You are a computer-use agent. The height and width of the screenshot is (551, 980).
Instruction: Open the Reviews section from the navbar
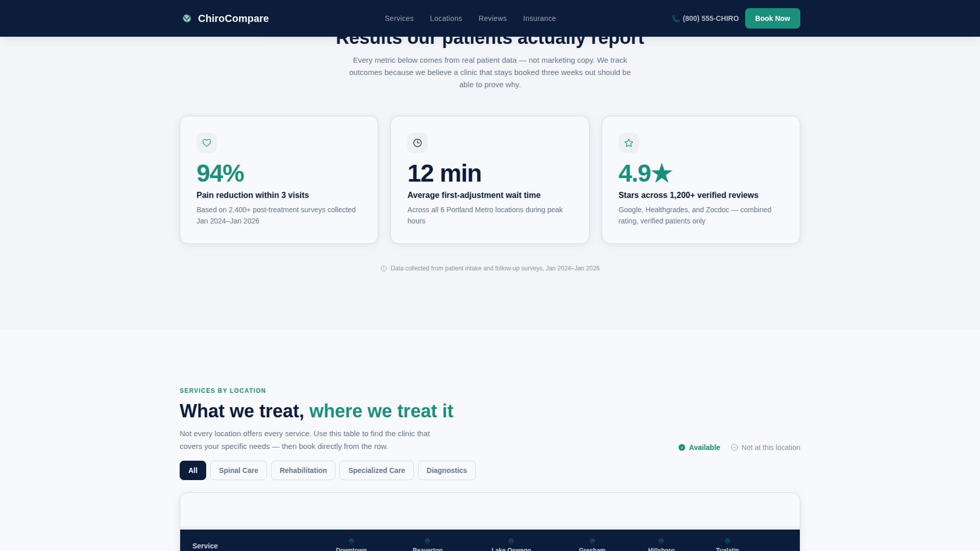492,18
